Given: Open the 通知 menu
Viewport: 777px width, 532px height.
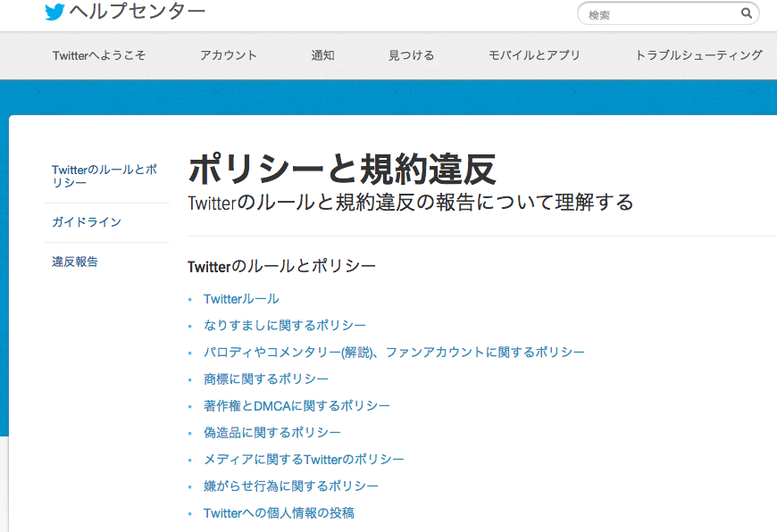Looking at the screenshot, I should click(x=322, y=55).
